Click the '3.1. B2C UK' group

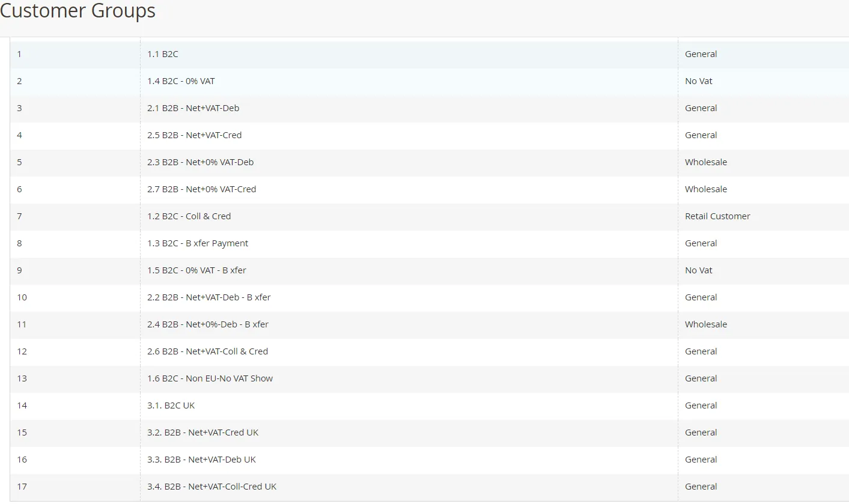(171, 405)
